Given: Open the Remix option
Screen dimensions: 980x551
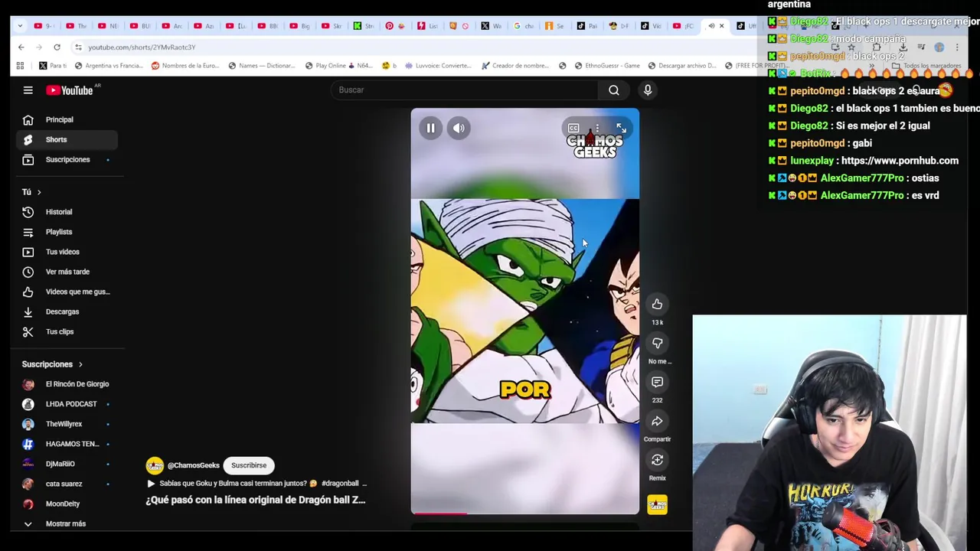Looking at the screenshot, I should pos(657,460).
